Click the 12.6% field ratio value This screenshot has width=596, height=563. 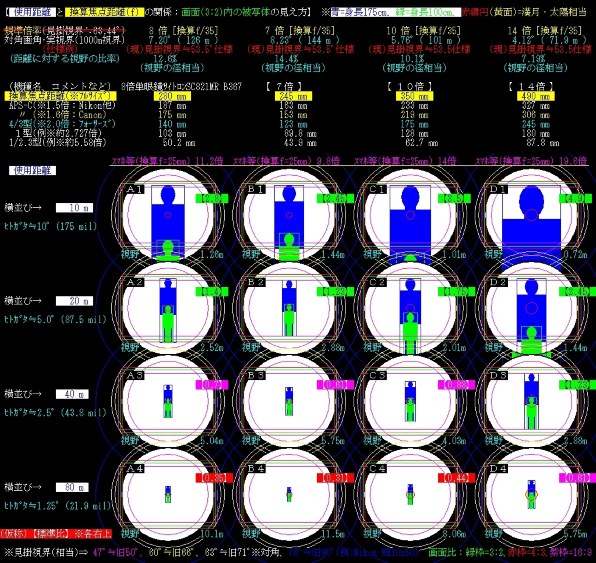[165, 59]
